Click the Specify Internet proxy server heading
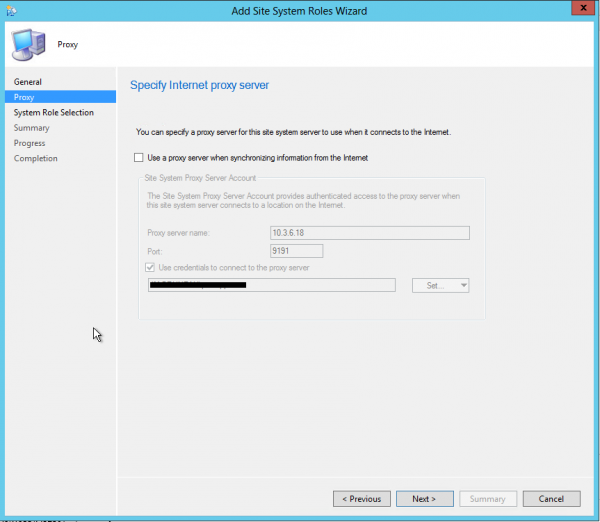 199,85
